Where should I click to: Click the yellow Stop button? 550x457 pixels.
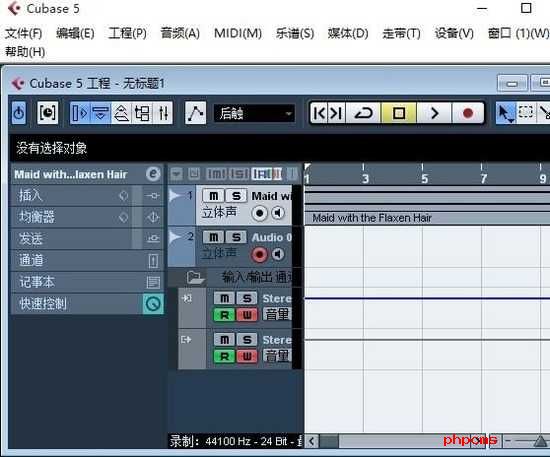point(399,113)
